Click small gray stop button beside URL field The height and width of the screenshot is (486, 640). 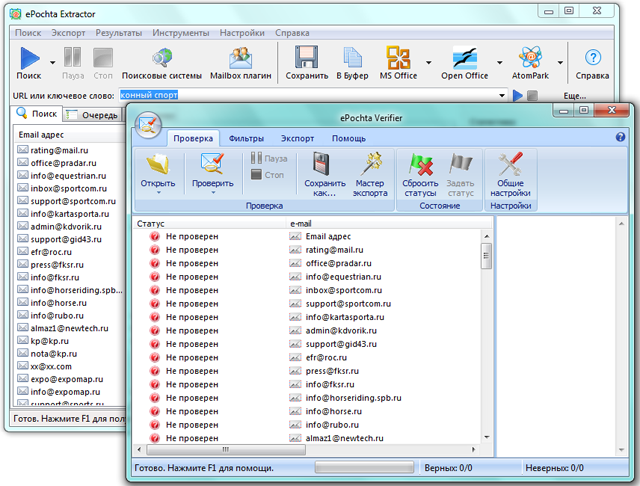point(532,95)
